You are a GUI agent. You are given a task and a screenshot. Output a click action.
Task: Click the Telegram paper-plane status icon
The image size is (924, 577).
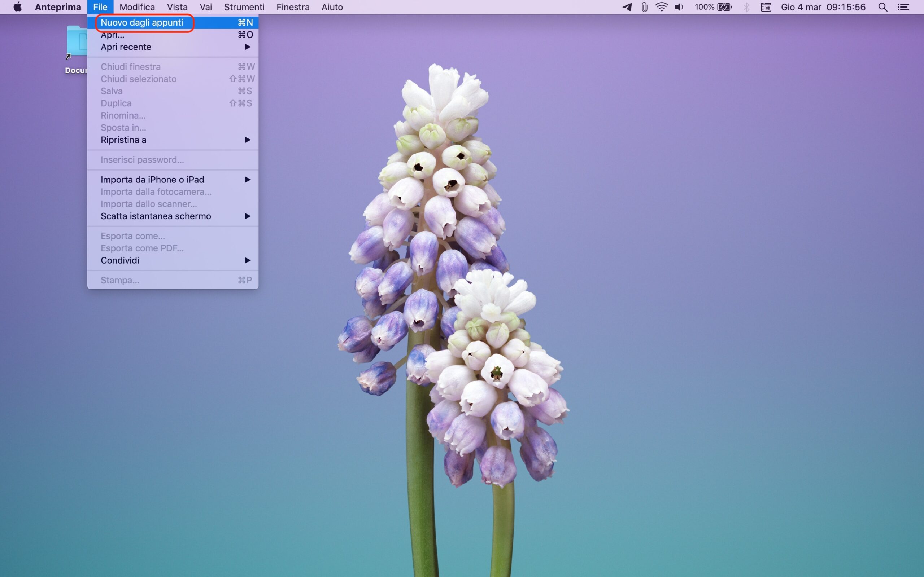click(627, 7)
